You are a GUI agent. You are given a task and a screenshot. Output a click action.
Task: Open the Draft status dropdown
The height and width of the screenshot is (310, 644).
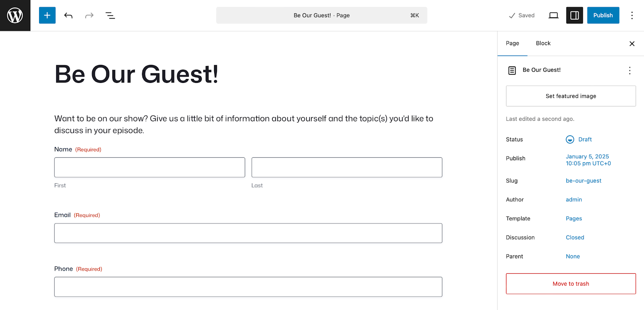(579, 139)
